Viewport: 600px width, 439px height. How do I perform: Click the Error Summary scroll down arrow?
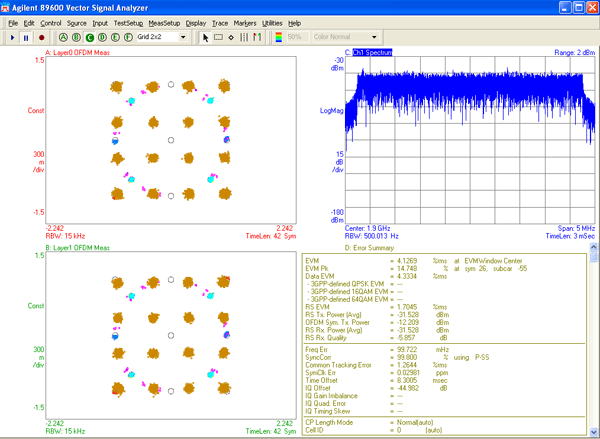pos(593,431)
